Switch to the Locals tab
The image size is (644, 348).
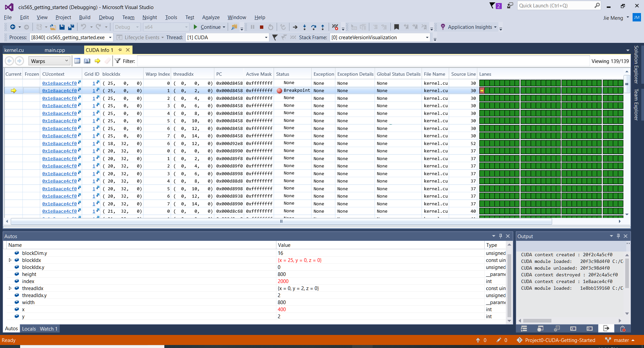[x=29, y=329]
